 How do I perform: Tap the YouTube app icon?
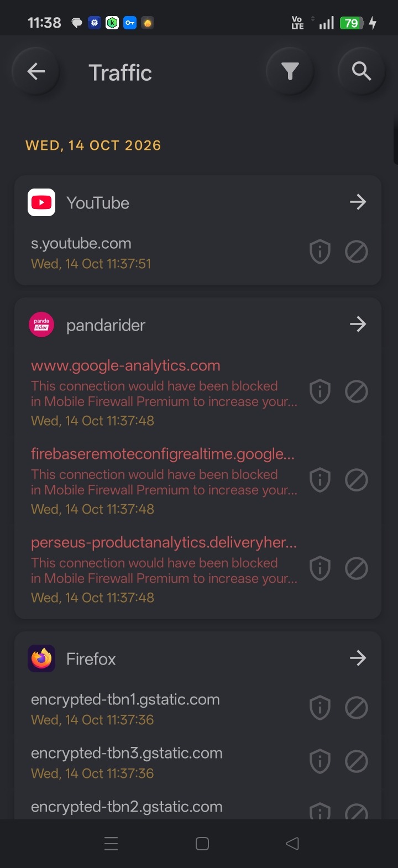coord(41,202)
